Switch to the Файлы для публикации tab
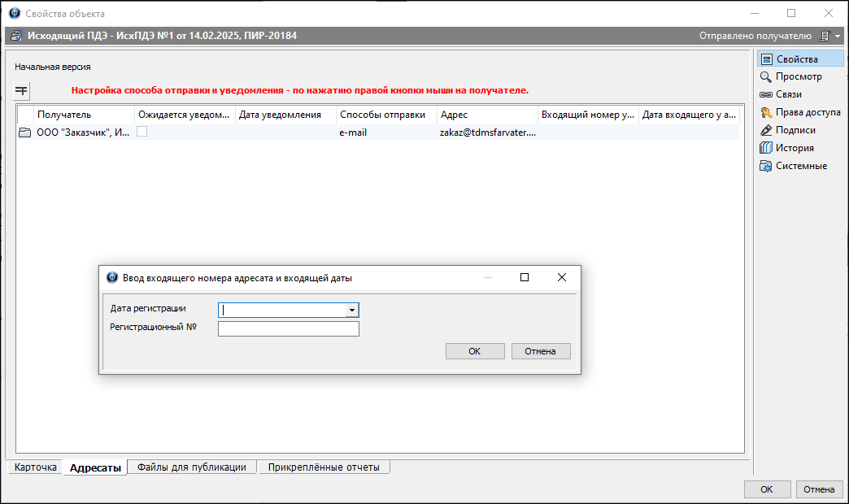The image size is (849, 504). (x=192, y=467)
